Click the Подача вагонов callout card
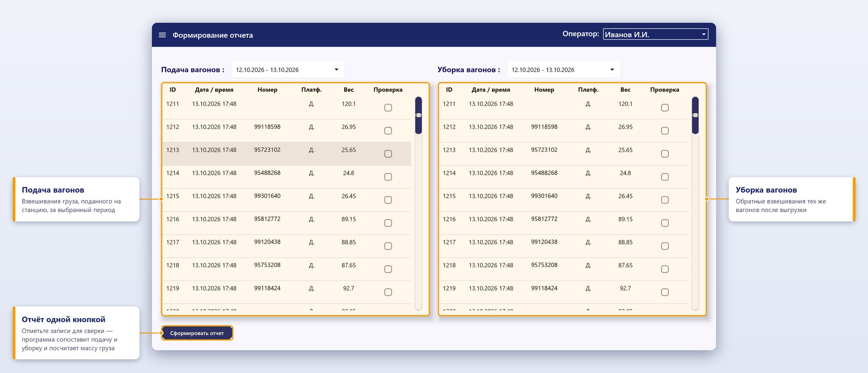The height and width of the screenshot is (373, 868). 76,200
